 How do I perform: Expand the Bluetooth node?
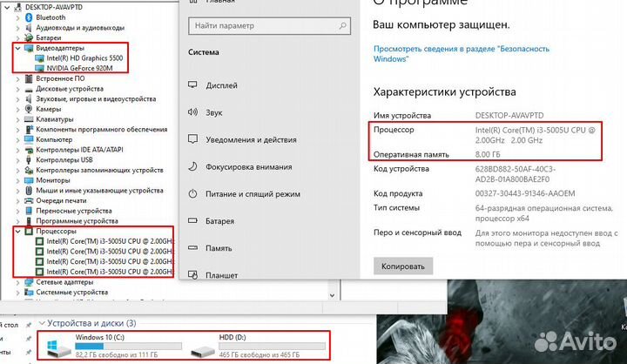pyautogui.click(x=17, y=17)
